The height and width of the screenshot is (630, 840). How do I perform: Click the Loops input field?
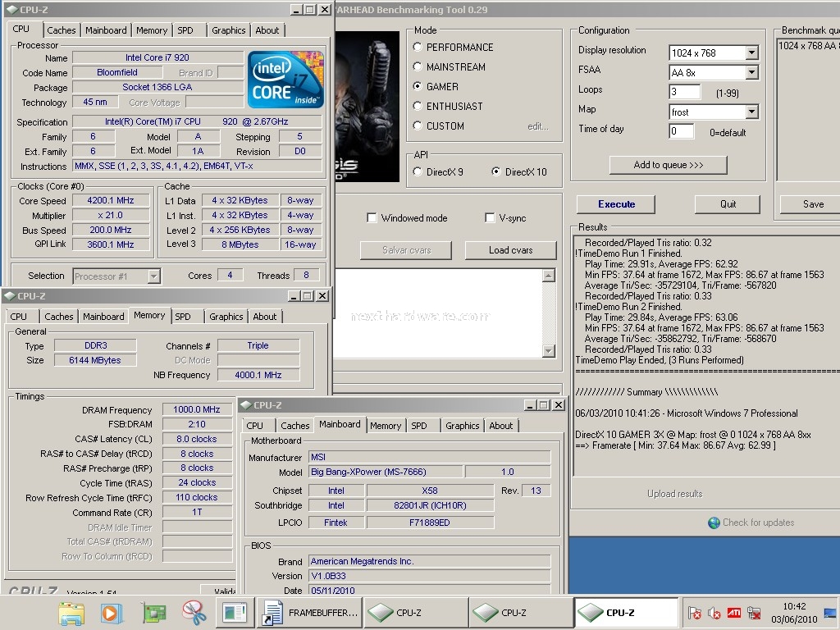point(685,92)
